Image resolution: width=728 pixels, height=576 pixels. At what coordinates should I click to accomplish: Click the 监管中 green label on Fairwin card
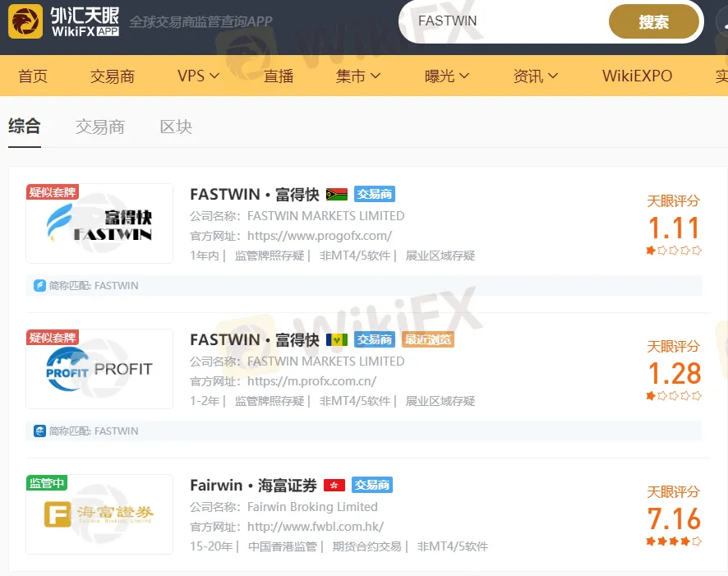(x=47, y=482)
